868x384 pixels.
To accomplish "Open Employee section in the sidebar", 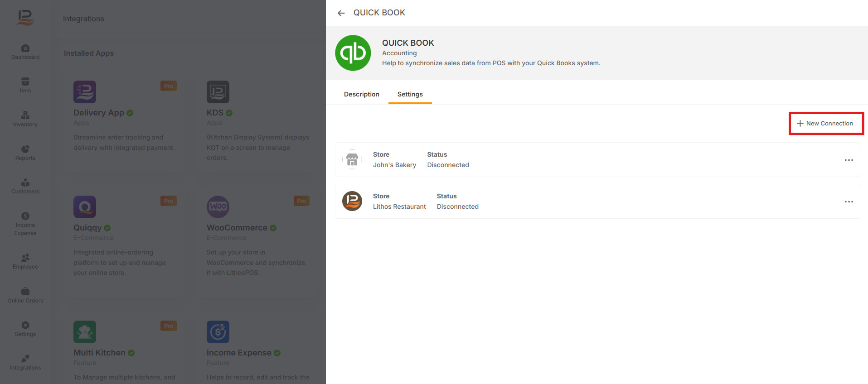I will (25, 261).
